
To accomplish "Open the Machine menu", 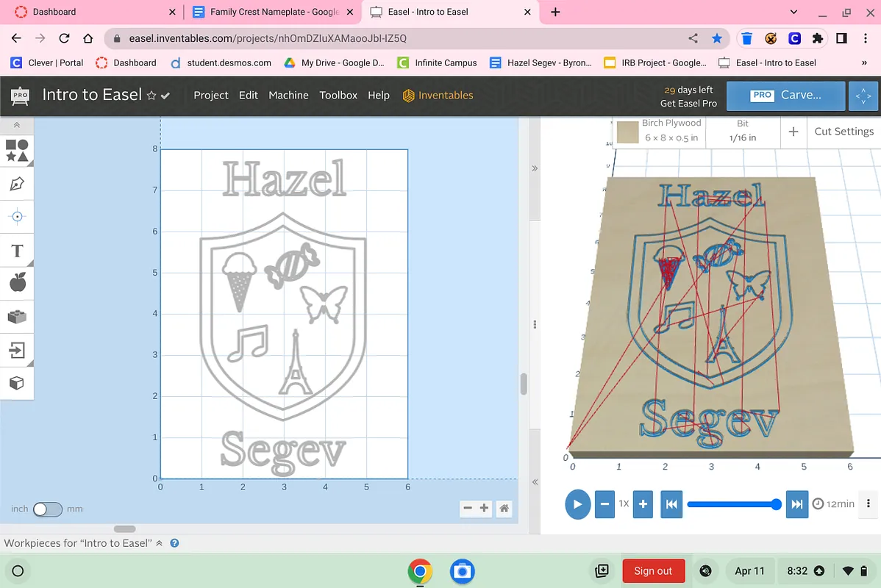I will click(x=288, y=95).
